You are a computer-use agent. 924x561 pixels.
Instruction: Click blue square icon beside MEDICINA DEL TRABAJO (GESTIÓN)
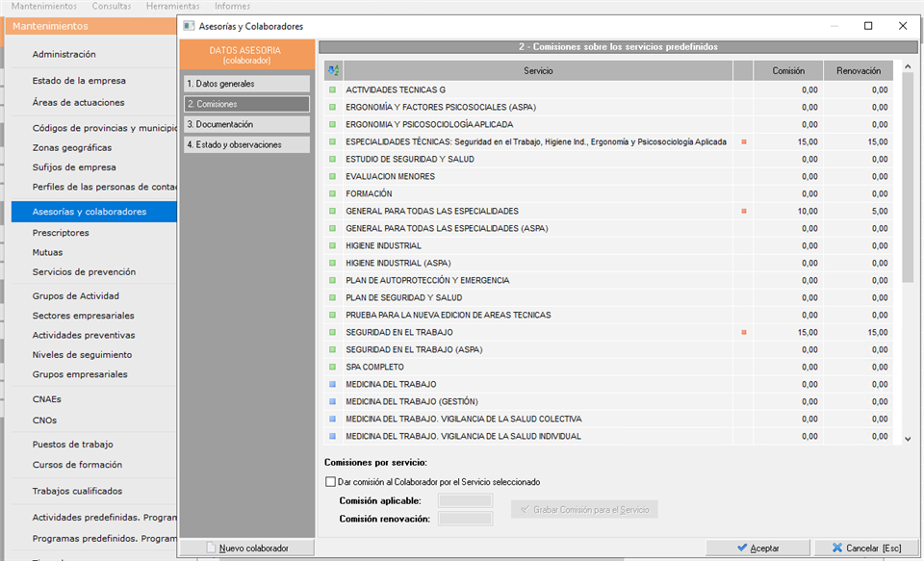click(x=332, y=402)
